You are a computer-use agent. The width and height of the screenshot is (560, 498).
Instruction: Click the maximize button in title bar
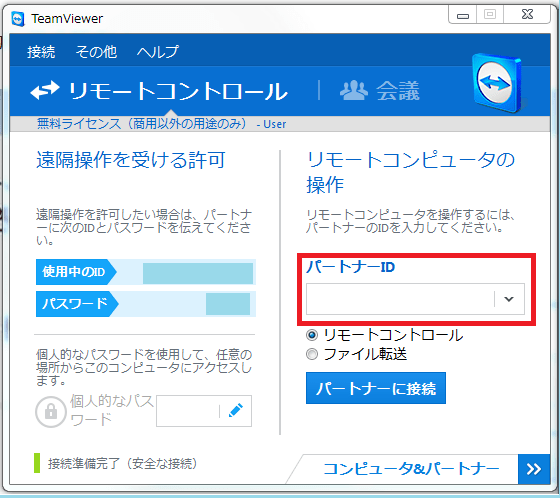[x=490, y=14]
